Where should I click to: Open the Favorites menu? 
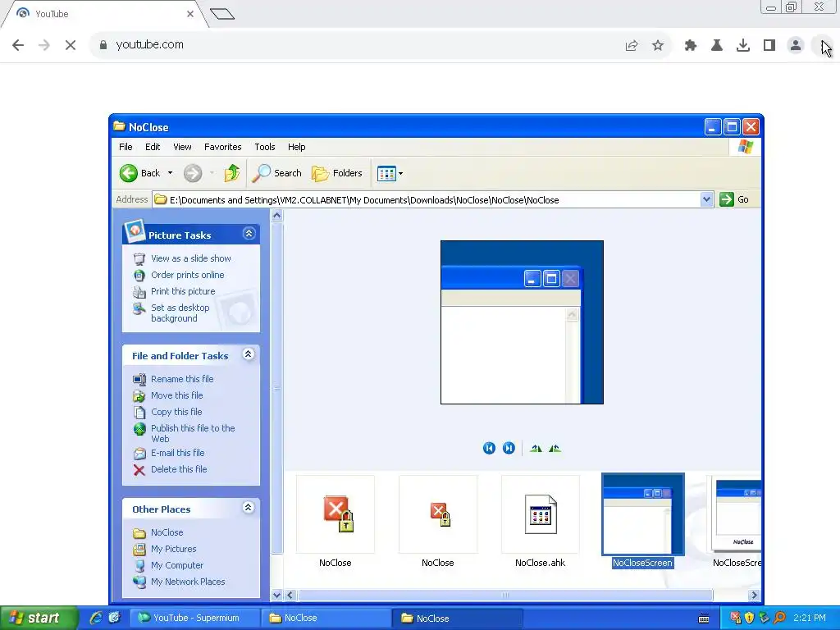click(x=223, y=147)
